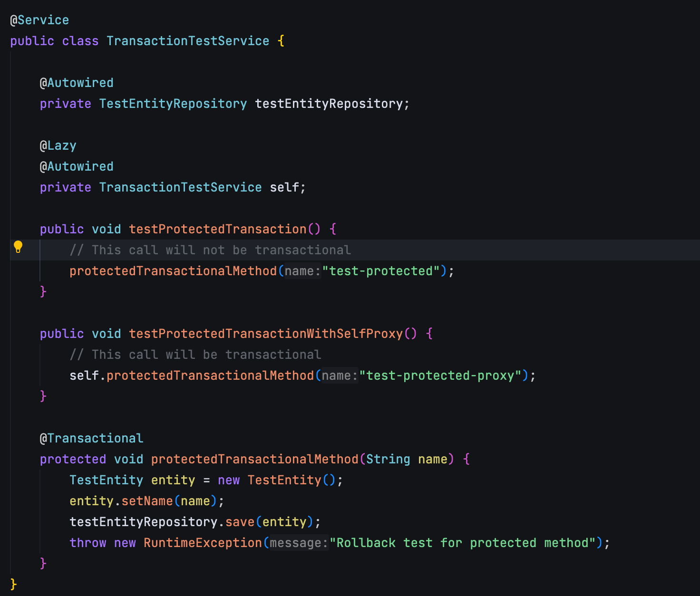Screen dimensions: 700x596
Task: Click RuntimeException in the throw statement
Action: [203, 543]
